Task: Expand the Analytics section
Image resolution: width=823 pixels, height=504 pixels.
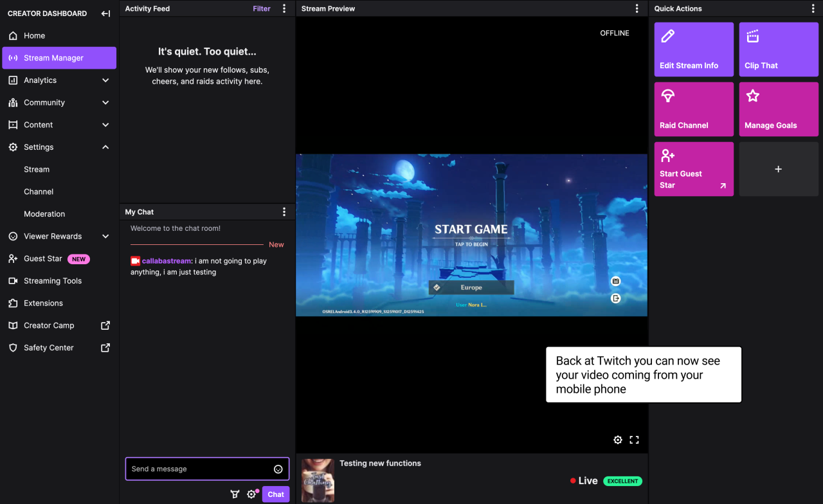Action: tap(105, 80)
